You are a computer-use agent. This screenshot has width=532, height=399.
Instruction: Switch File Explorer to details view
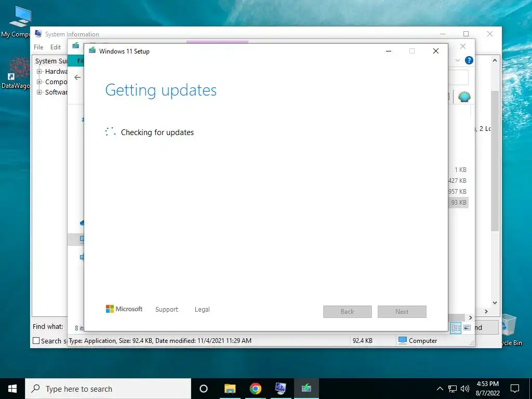pos(456,328)
